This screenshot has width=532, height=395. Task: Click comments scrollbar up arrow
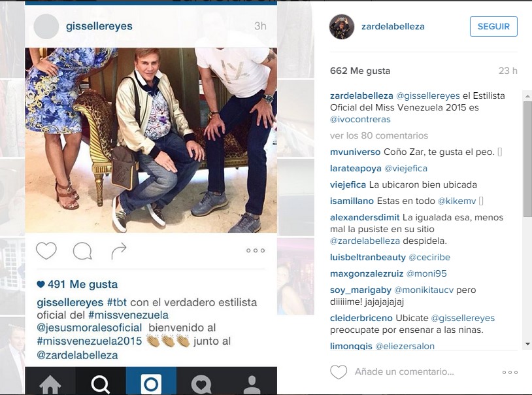[527, 96]
